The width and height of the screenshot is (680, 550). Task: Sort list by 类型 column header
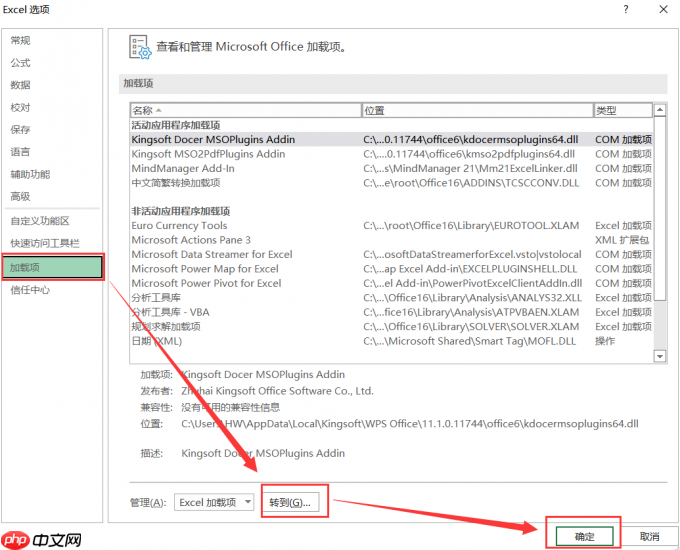(623, 110)
